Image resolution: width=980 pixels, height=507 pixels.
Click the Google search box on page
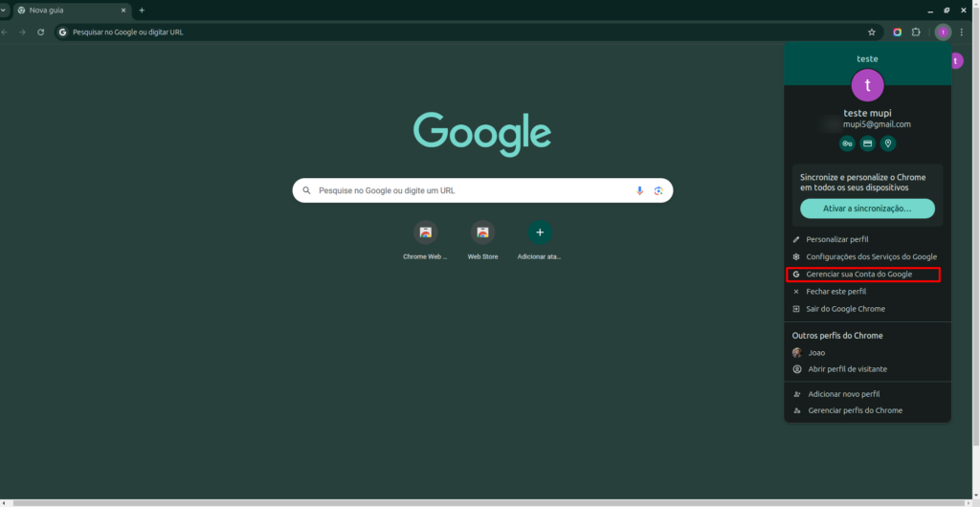click(482, 190)
